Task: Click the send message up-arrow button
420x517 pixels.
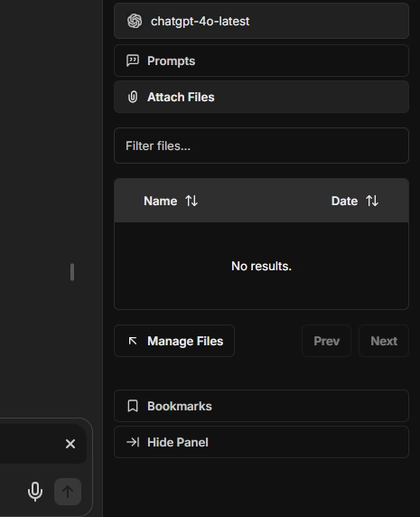Action: (x=68, y=492)
